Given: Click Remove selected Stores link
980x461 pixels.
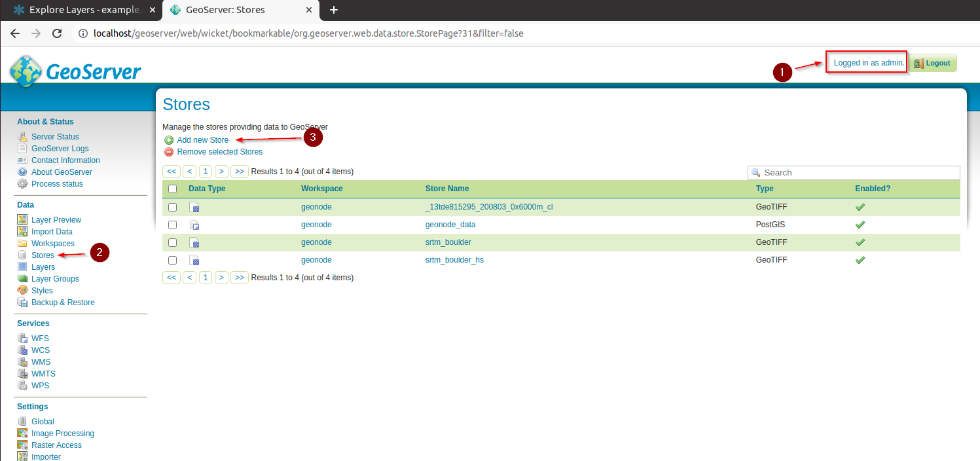Looking at the screenshot, I should pyautogui.click(x=220, y=152).
